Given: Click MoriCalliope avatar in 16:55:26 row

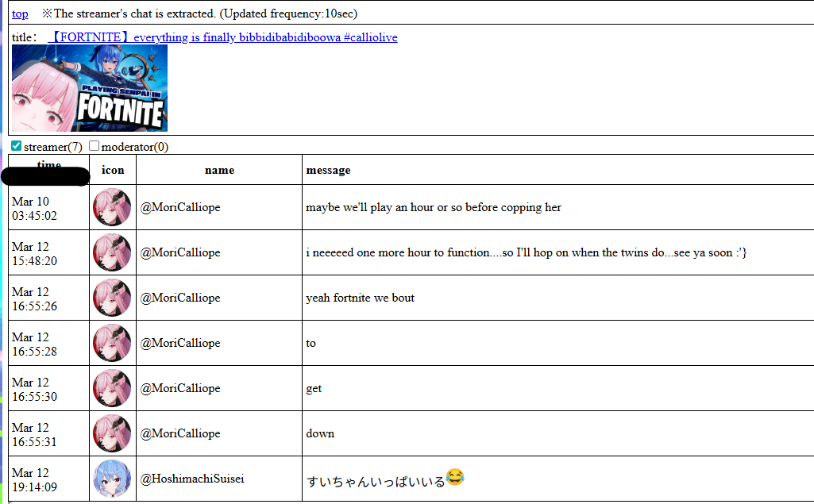Looking at the screenshot, I should [112, 298].
